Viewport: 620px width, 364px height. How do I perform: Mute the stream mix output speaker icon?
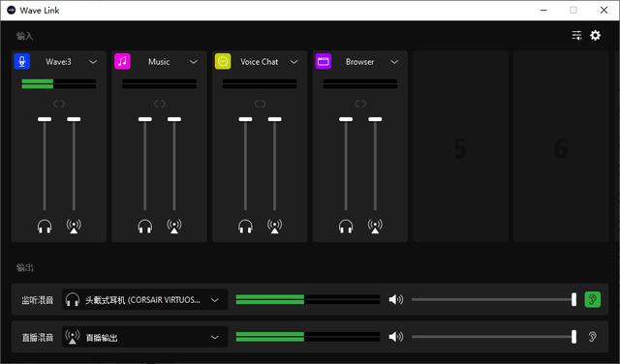[395, 337]
